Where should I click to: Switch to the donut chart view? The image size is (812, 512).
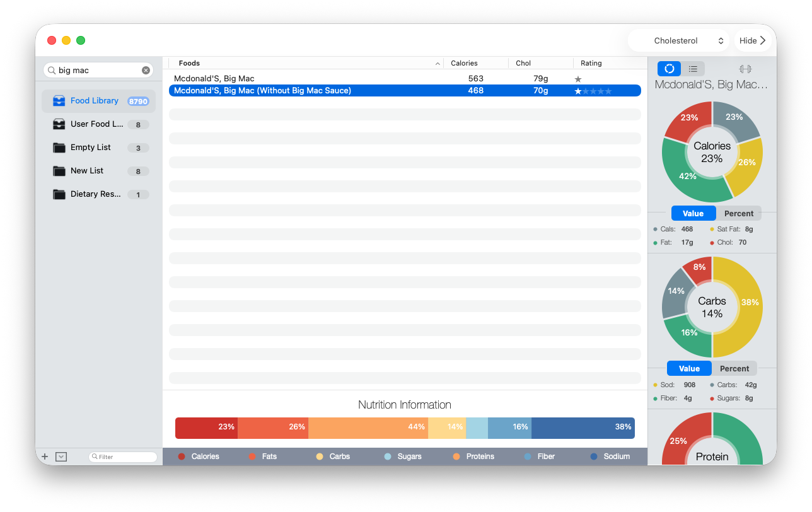pos(670,69)
